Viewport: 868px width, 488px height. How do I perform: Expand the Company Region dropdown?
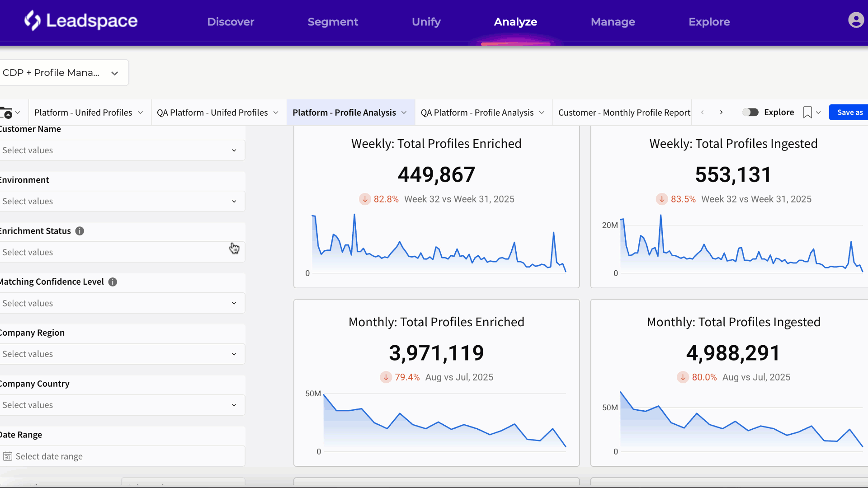(122, 354)
